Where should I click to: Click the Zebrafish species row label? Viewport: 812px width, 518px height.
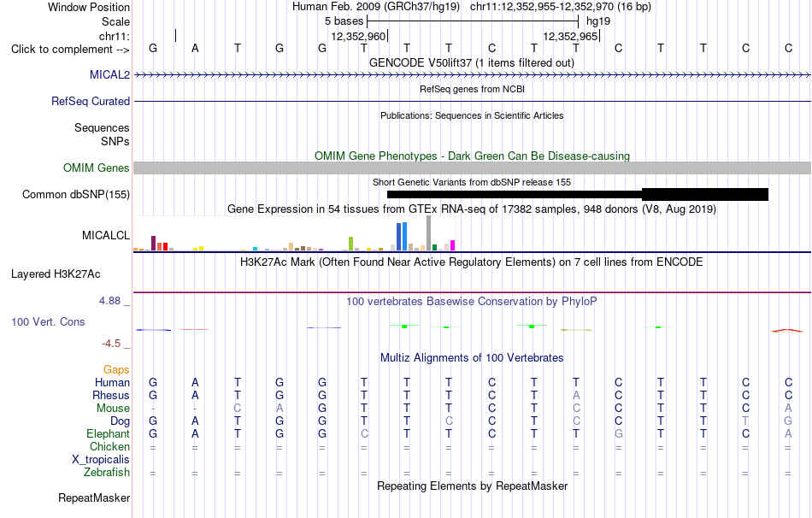click(107, 473)
